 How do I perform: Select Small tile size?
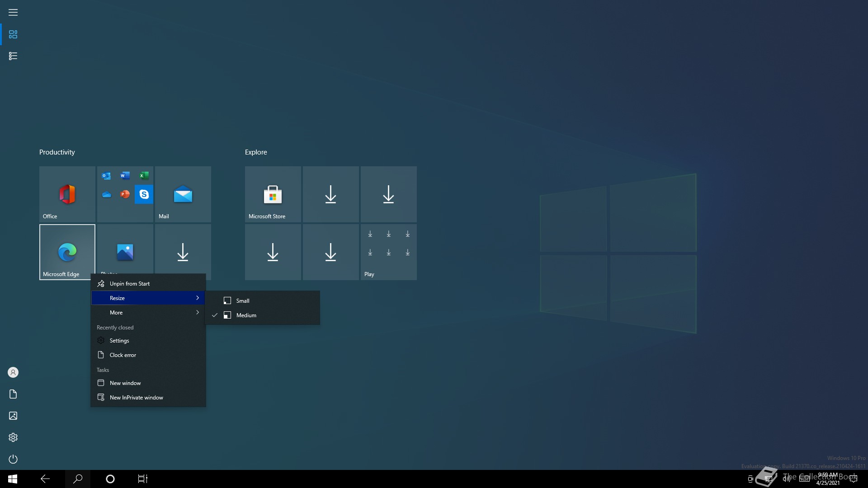click(243, 301)
